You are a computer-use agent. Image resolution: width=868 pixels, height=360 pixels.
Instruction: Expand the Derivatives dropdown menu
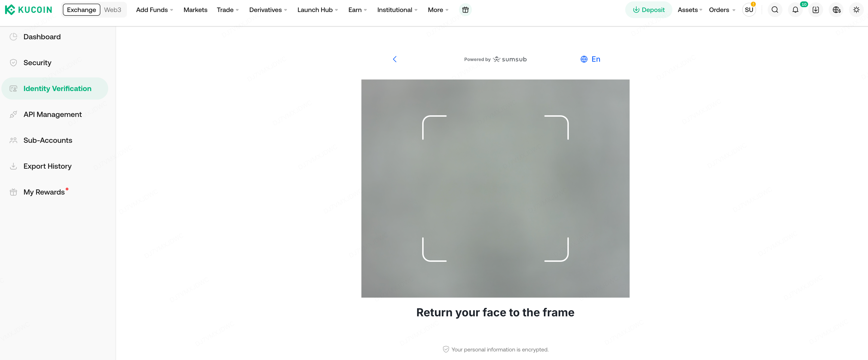[268, 10]
